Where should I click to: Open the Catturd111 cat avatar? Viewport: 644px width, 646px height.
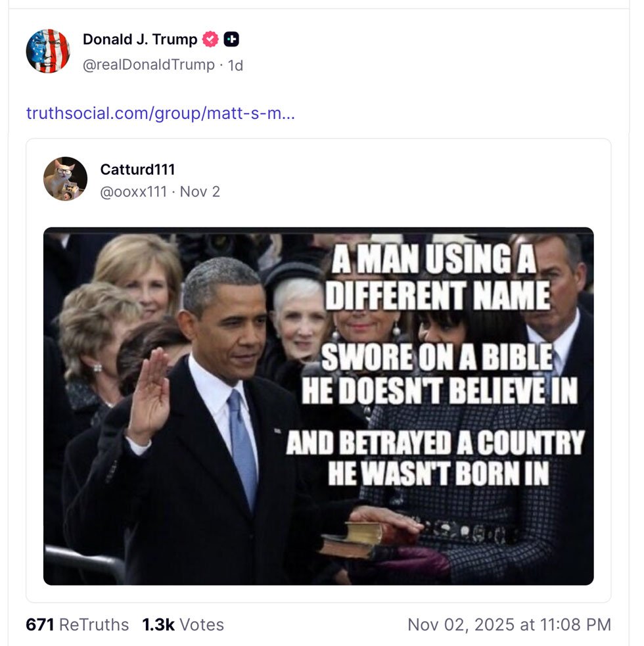[x=65, y=179]
